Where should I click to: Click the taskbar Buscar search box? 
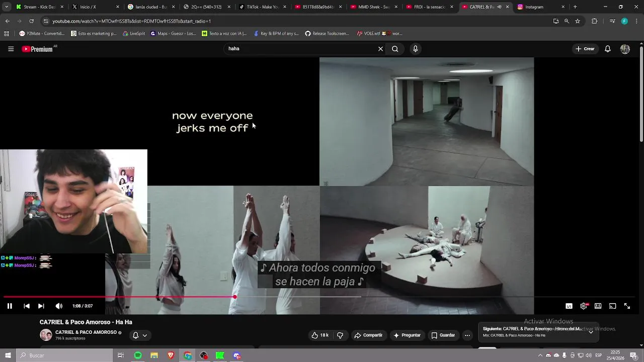click(x=64, y=355)
